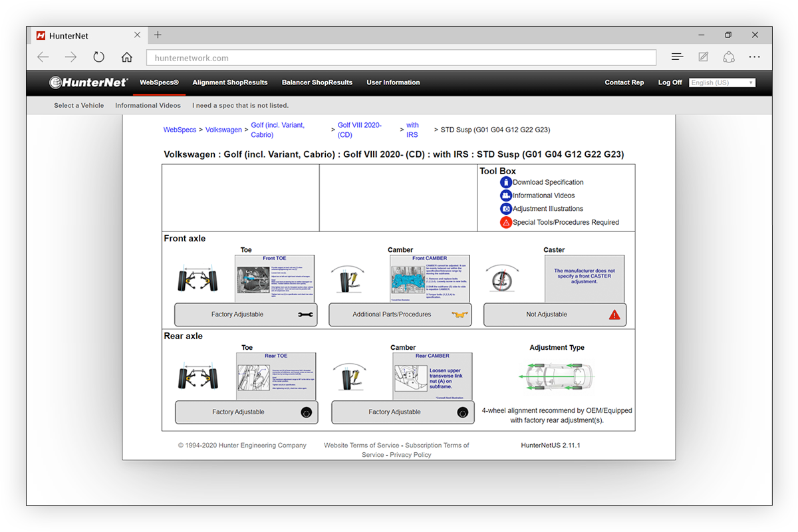Select the HunterNet browser tab

[88, 35]
